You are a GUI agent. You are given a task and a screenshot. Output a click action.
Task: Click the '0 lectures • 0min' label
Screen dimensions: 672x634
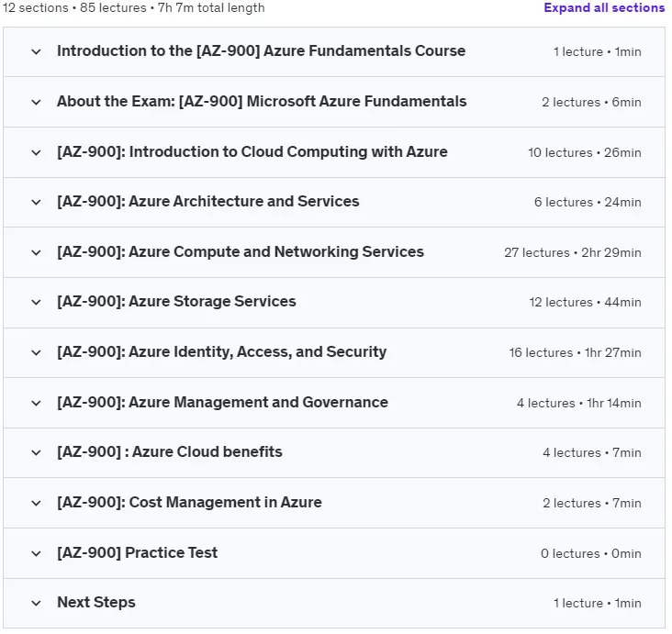click(x=591, y=554)
